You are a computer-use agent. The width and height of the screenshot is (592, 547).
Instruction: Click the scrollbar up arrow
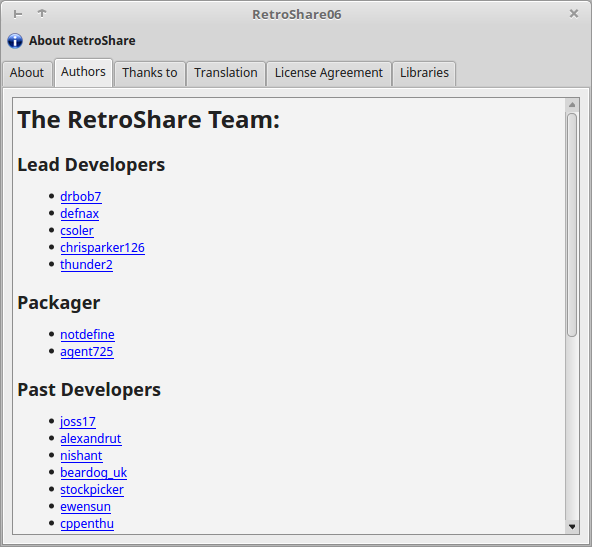572,105
